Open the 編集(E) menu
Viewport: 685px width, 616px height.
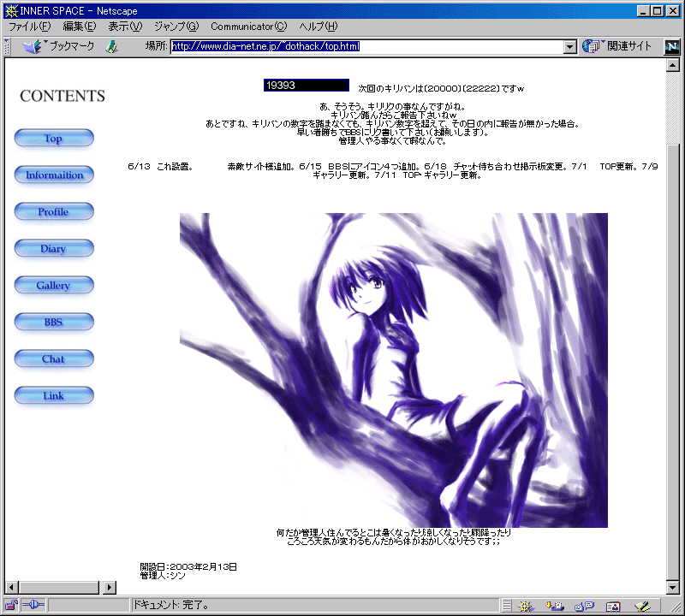click(x=80, y=27)
